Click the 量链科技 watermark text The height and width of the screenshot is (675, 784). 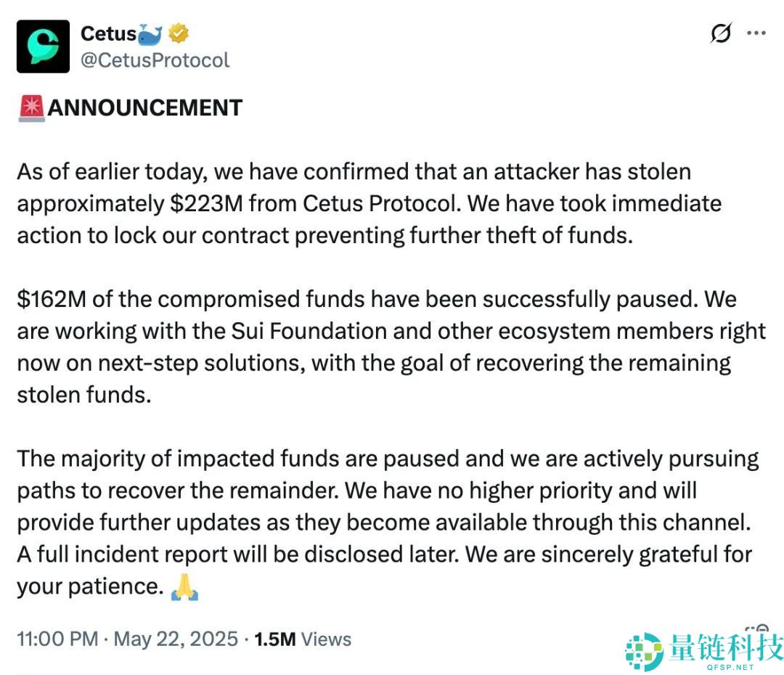(726, 645)
